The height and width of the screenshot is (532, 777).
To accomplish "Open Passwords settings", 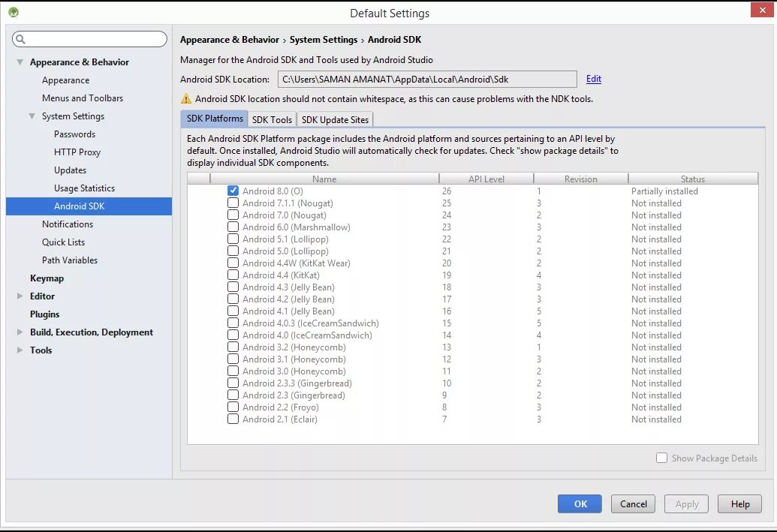I will (x=74, y=134).
